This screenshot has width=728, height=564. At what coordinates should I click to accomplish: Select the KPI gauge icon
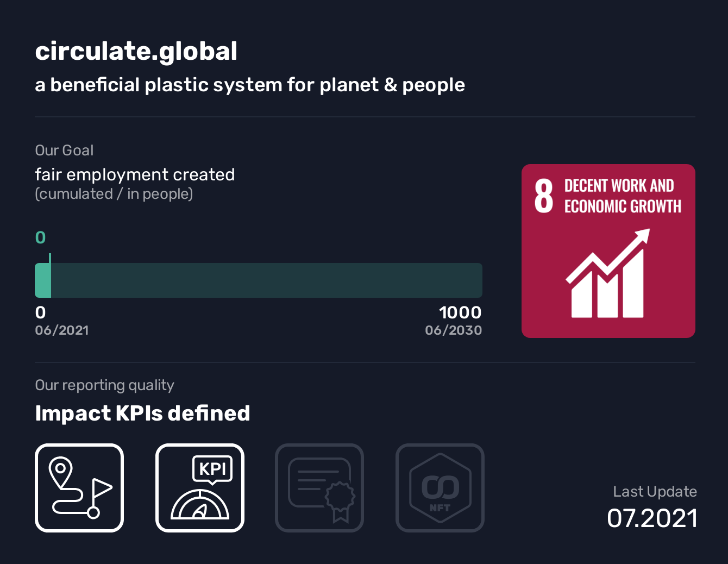point(200,488)
